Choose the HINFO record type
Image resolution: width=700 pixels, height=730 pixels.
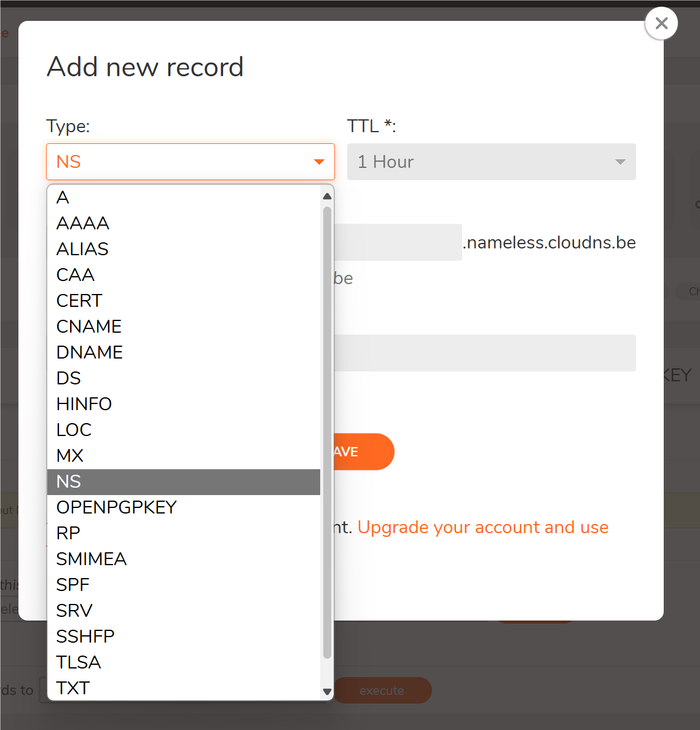(184, 404)
